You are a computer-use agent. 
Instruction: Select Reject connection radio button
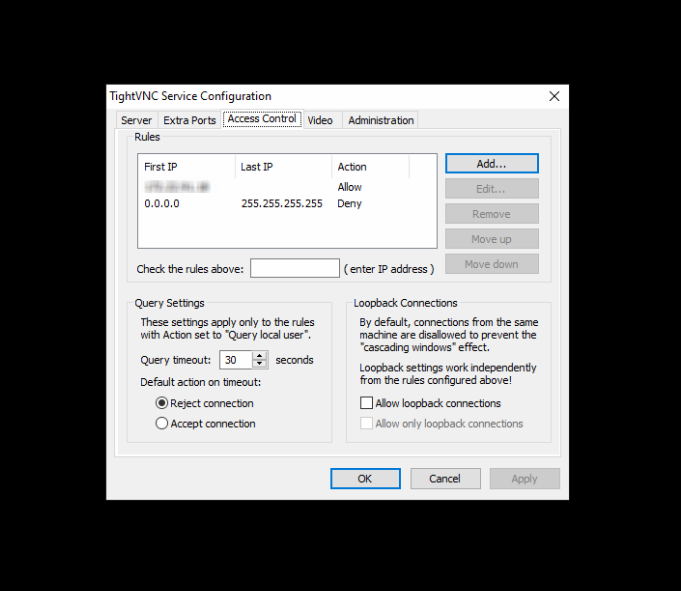coord(162,404)
